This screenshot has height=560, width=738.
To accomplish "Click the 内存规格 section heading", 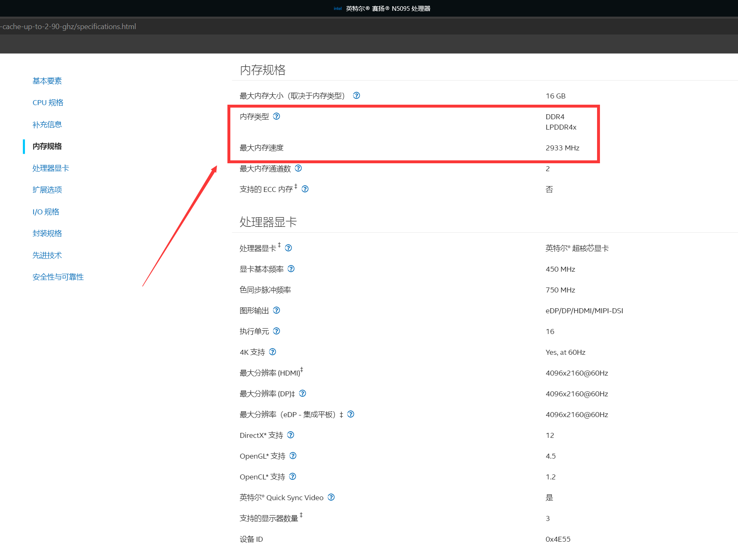I will (263, 70).
